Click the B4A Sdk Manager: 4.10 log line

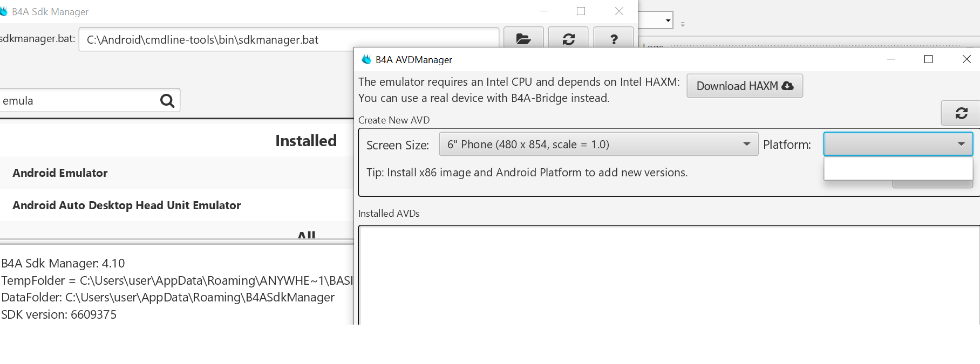(63, 263)
